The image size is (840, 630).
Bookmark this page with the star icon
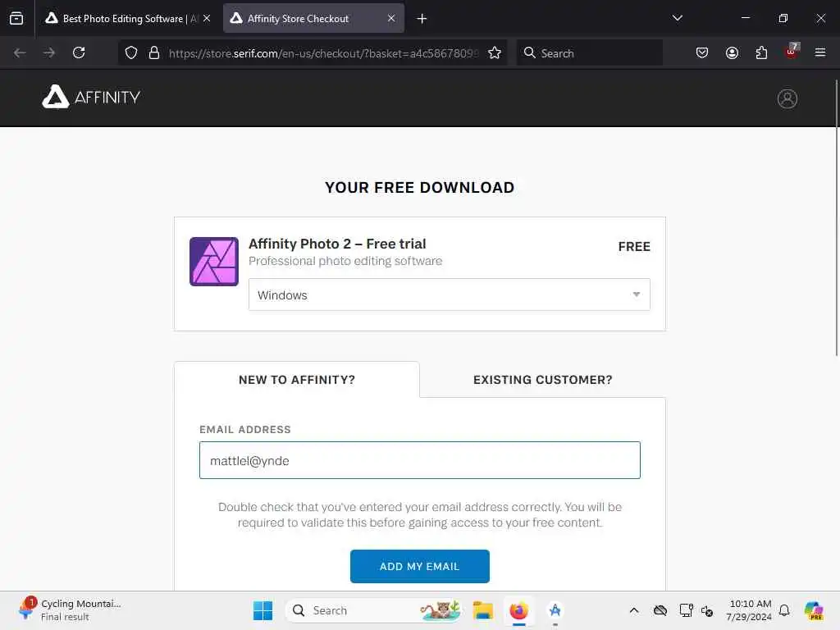[x=495, y=52]
